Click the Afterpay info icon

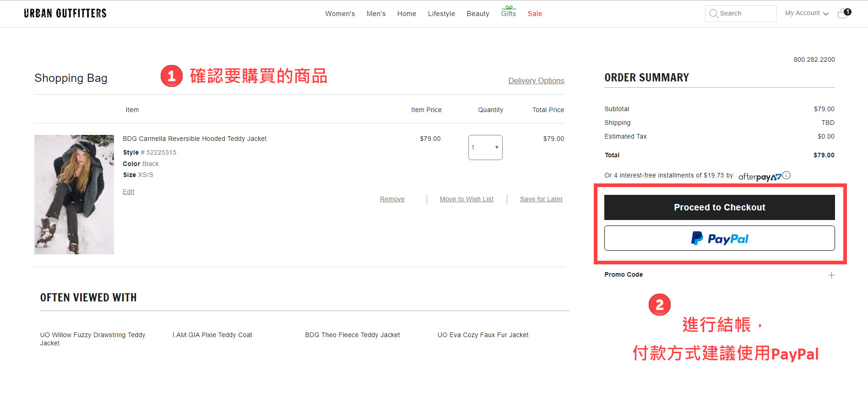click(x=787, y=175)
